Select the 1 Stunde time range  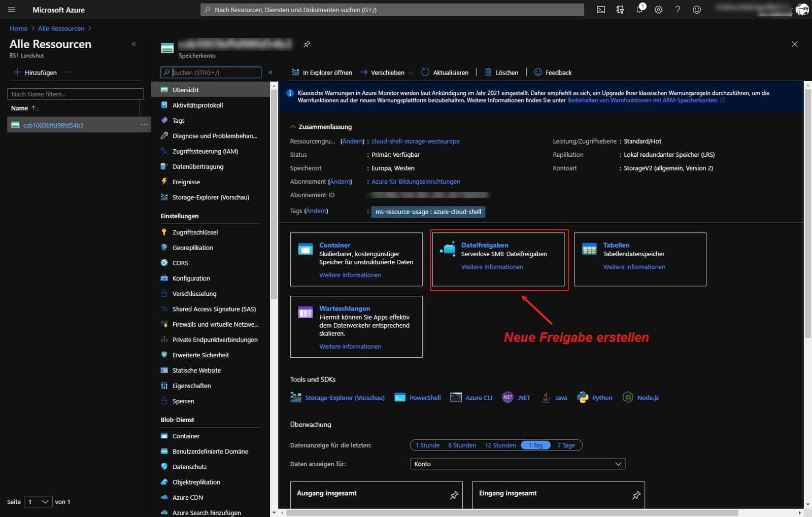[x=427, y=445]
